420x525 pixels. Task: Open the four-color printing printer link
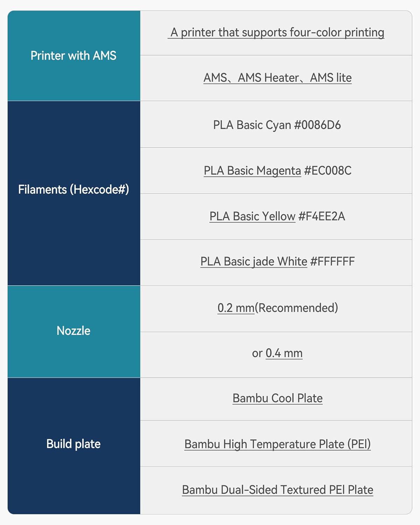click(276, 33)
